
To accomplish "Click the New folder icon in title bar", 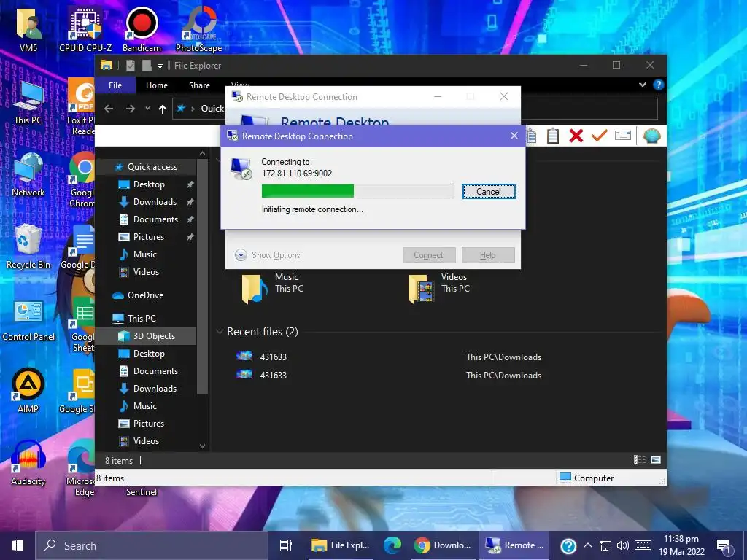I will [147, 65].
